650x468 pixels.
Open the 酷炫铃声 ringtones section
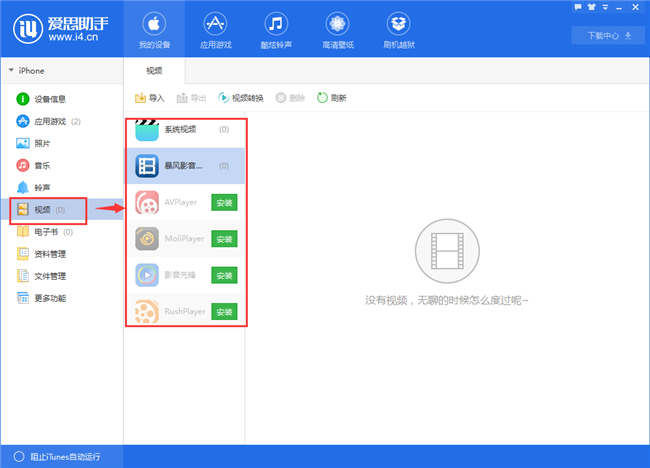tap(276, 29)
